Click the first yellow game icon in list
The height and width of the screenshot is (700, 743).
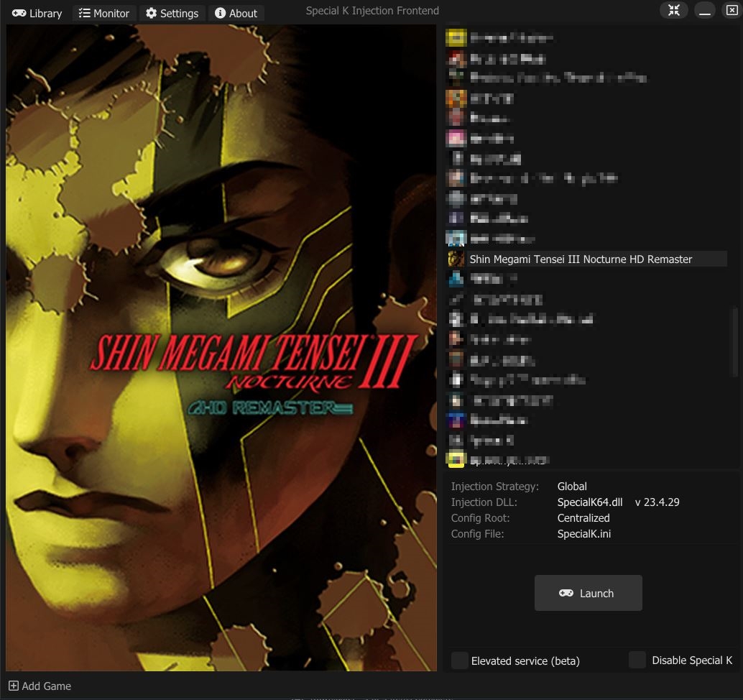point(456,37)
